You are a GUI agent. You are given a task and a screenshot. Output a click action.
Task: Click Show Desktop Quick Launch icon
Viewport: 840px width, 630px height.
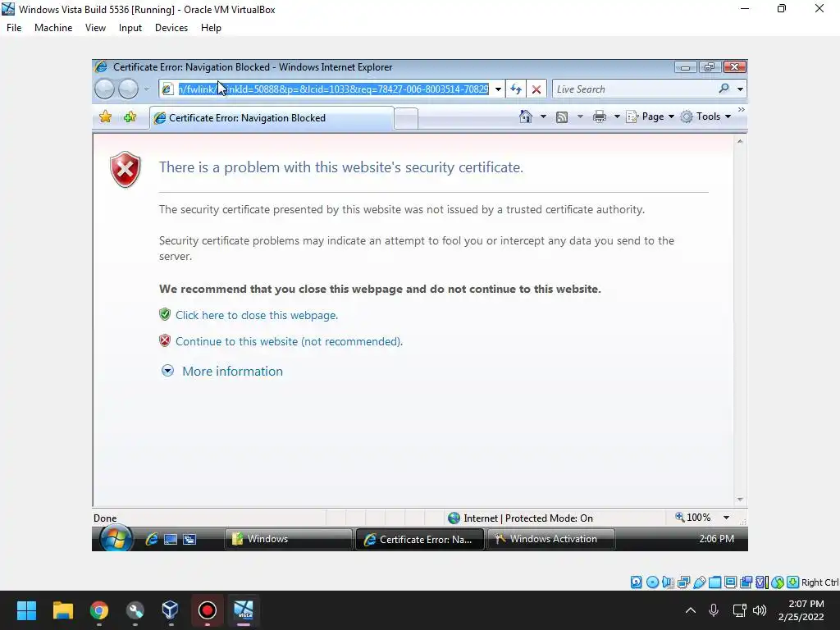click(x=171, y=539)
